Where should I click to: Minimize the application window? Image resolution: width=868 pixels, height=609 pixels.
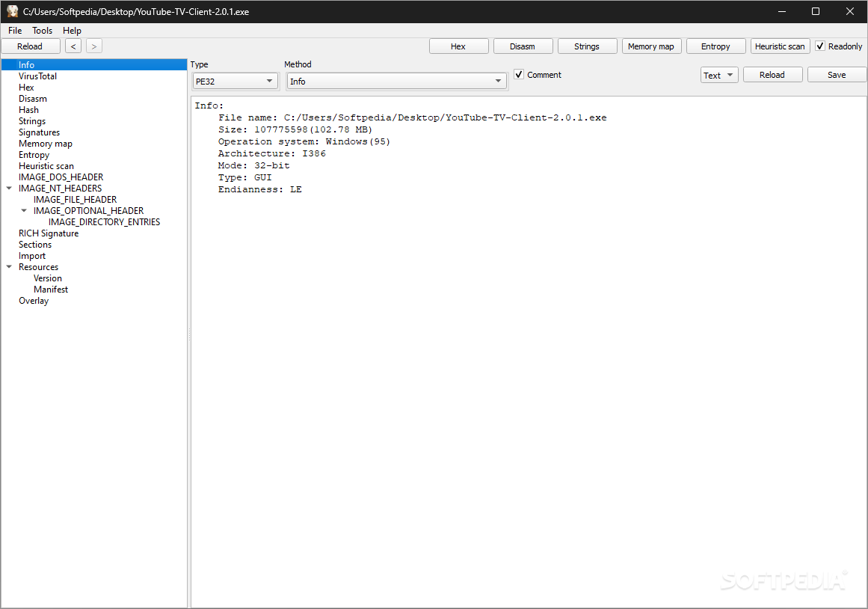tap(781, 11)
